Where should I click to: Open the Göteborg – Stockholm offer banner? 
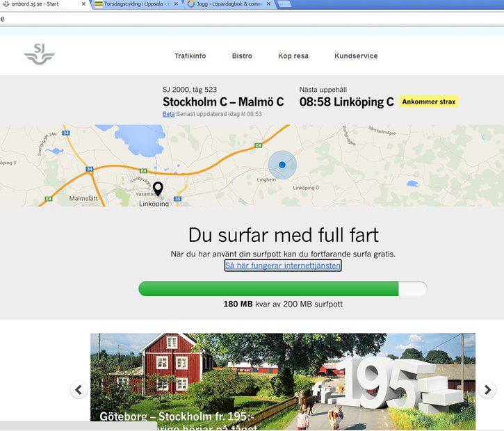283,382
